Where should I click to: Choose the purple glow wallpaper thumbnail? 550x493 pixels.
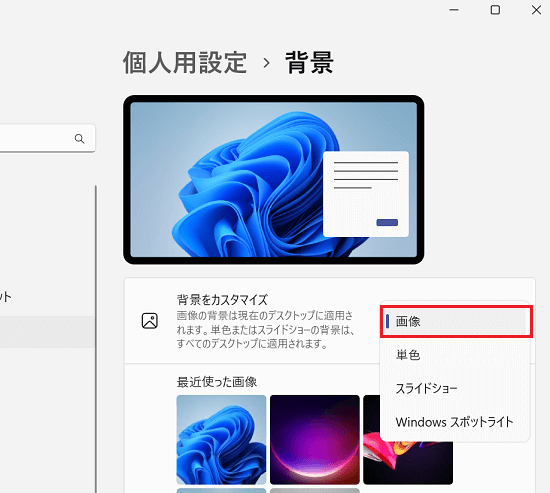click(315, 440)
